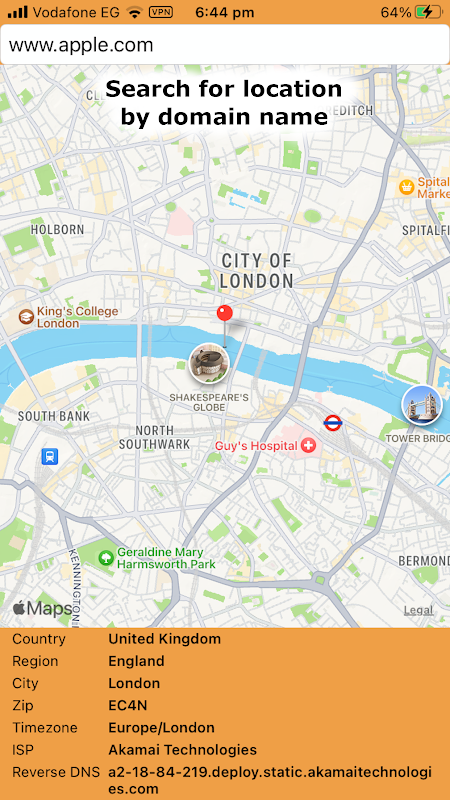Tap the red location pin on map

click(224, 314)
